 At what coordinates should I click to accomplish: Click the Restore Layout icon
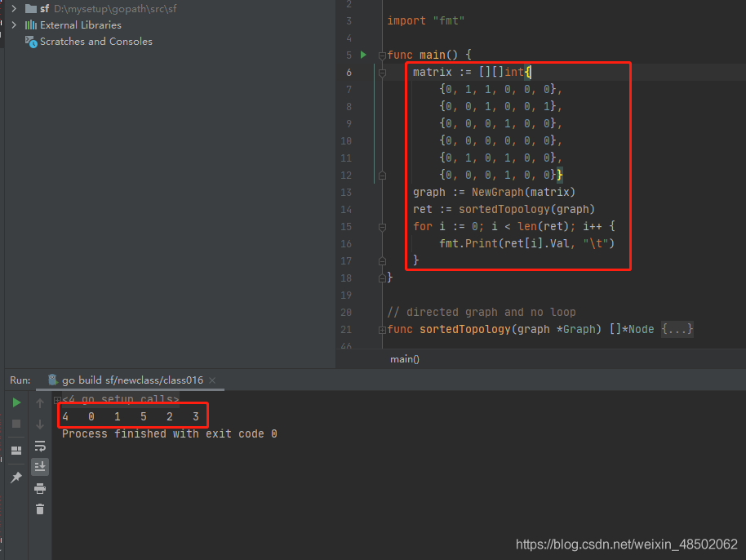coord(16,450)
